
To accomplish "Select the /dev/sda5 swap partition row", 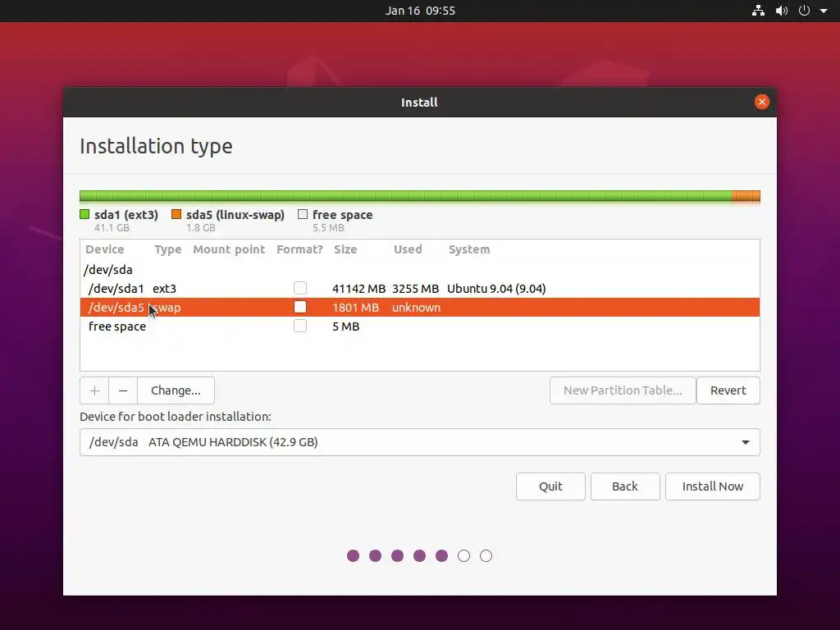I will click(x=419, y=307).
